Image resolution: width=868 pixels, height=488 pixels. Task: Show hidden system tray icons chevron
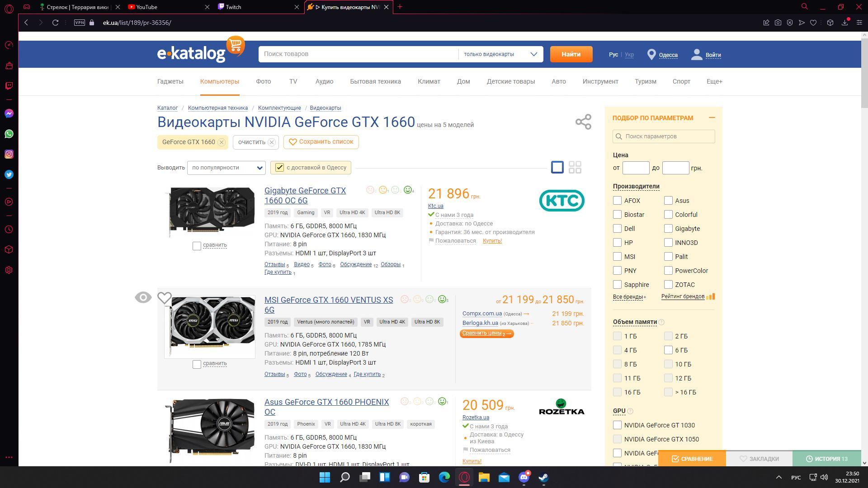point(778,477)
